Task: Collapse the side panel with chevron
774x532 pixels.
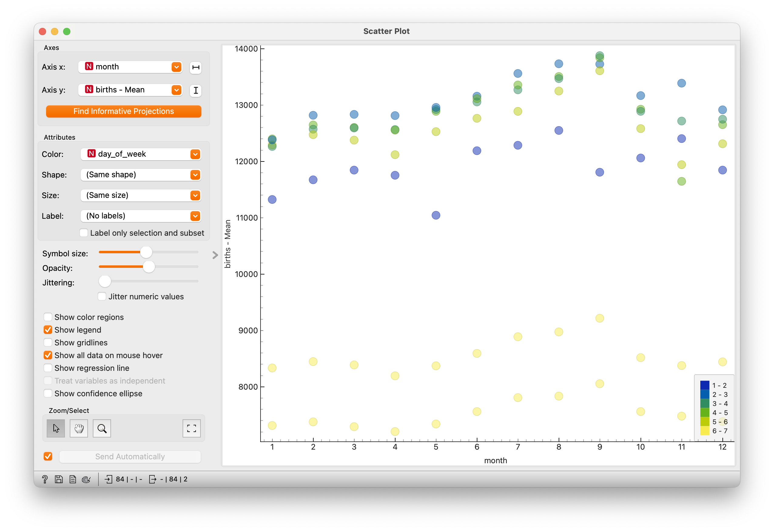Action: pos(215,255)
